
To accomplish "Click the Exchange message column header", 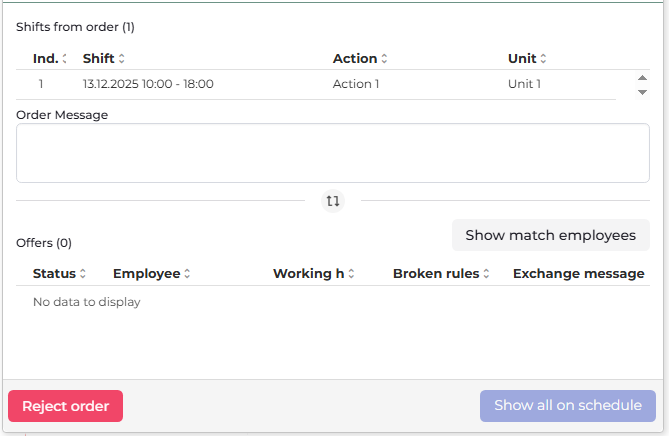I will point(578,274).
